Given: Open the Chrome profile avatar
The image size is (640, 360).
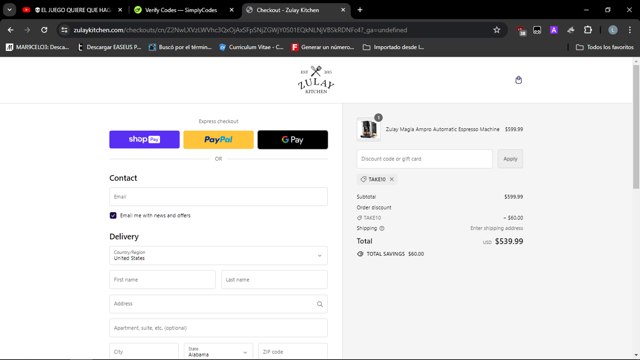Looking at the screenshot, I should coord(613,30).
